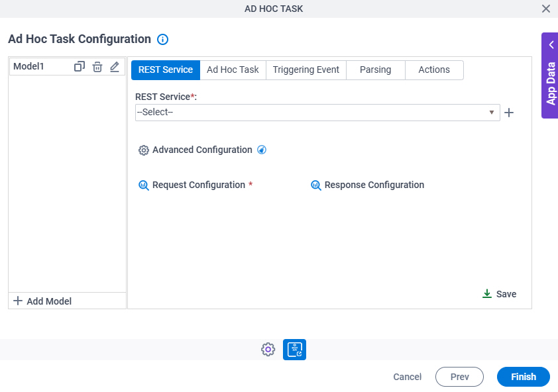Image resolution: width=558 pixels, height=392 pixels.
Task: Open the Triggering Event tab
Action: tap(306, 70)
